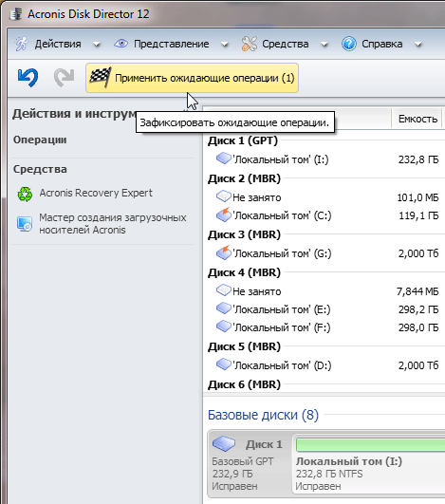Select row 'Локальный том' (C:)
Image resolution: width=445 pixels, height=504 pixels.
(x=324, y=215)
